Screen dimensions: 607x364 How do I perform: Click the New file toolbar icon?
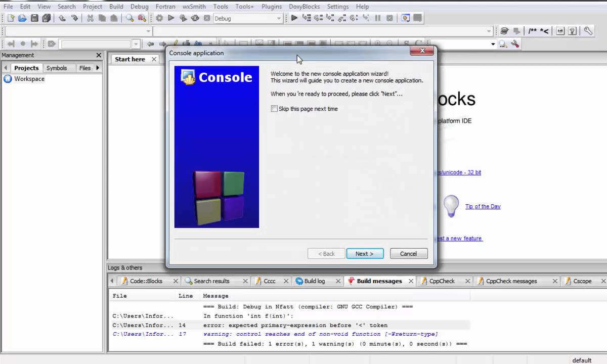pyautogui.click(x=11, y=18)
